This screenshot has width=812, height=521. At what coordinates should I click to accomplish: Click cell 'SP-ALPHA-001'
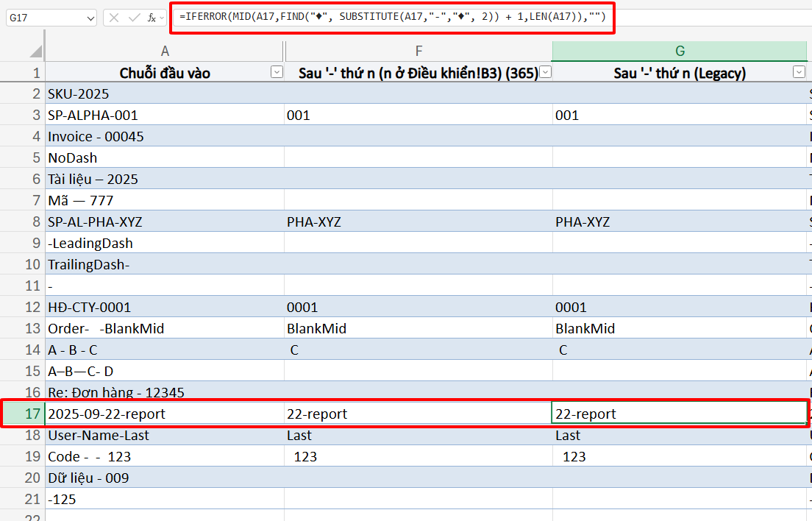(165, 115)
